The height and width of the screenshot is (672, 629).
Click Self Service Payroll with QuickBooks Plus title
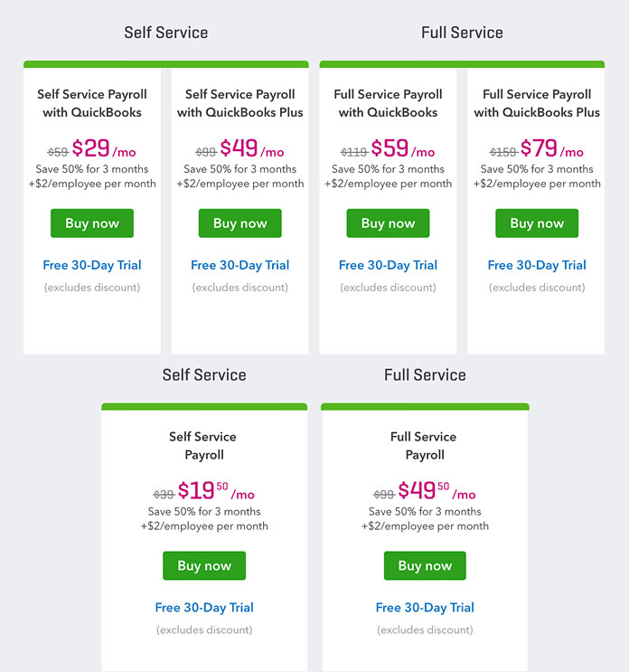[x=240, y=103]
